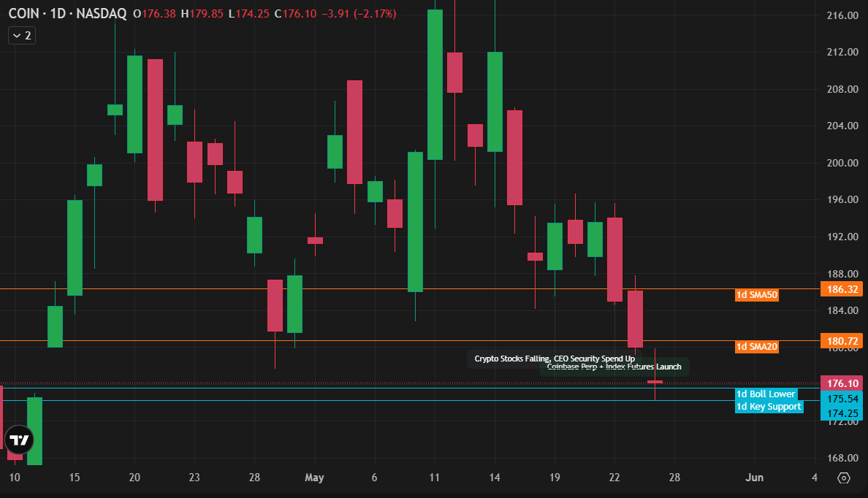Image resolution: width=868 pixels, height=498 pixels.
Task: Select the 1d Key Support label
Action: [x=769, y=407]
